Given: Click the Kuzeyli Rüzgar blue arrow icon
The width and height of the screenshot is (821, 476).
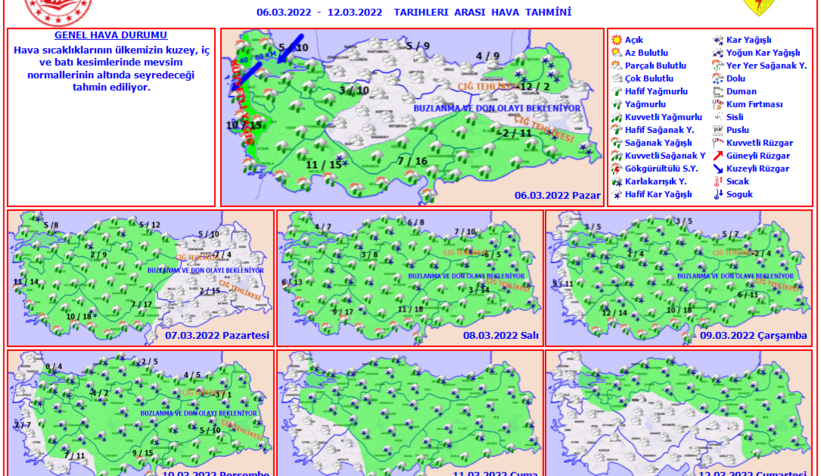Looking at the screenshot, I should pos(718,169).
